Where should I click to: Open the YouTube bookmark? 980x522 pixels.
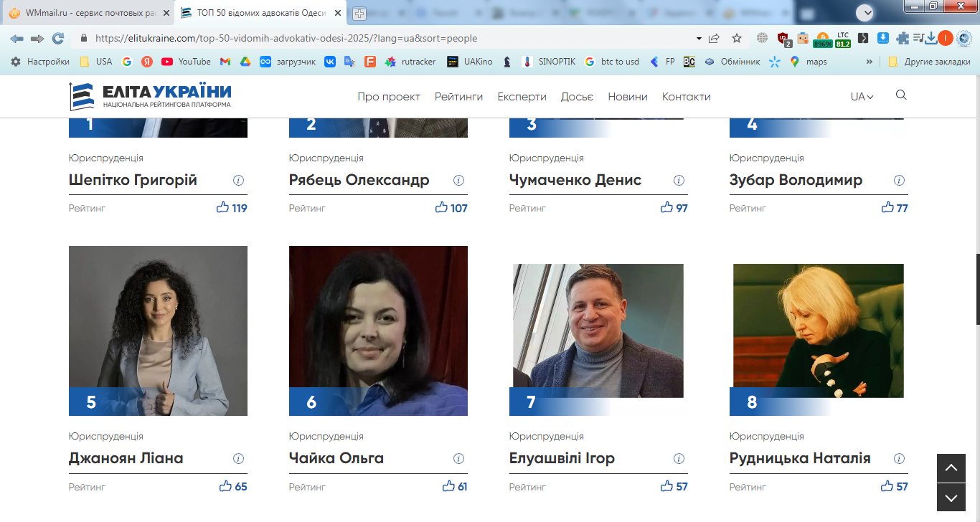[x=187, y=62]
